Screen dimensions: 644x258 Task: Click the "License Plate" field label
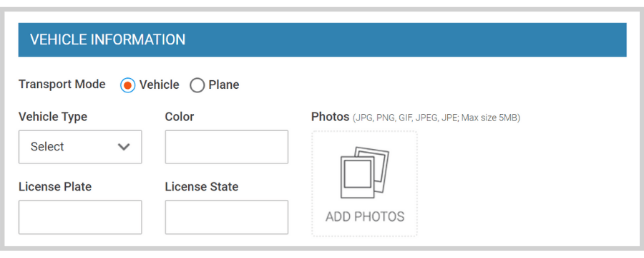click(55, 187)
